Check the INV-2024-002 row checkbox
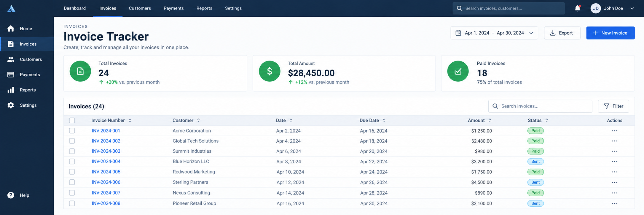The image size is (644, 215). (x=72, y=141)
